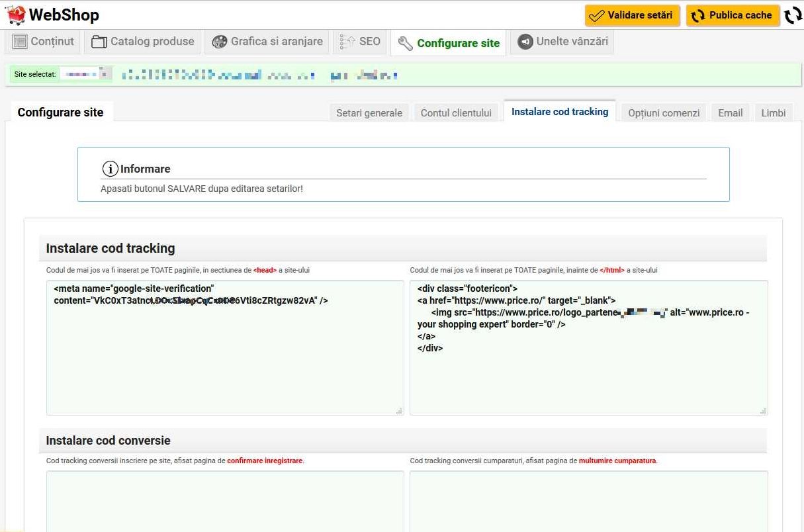
Task: Click the red "</html>" label text
Action: click(612, 270)
